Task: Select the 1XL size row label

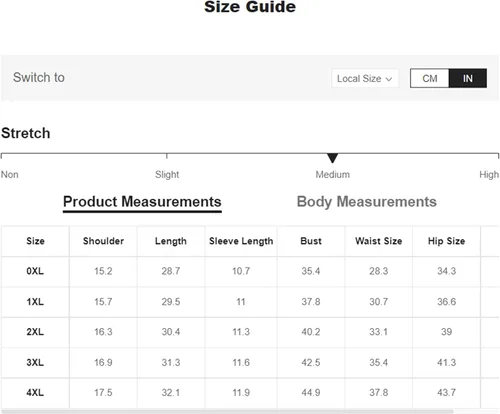Action: point(35,302)
